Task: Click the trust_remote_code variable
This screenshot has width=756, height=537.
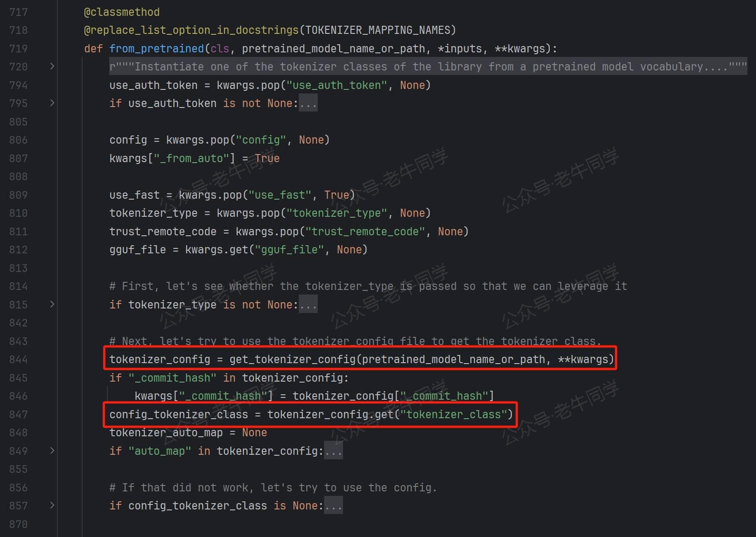Action: 163,232
